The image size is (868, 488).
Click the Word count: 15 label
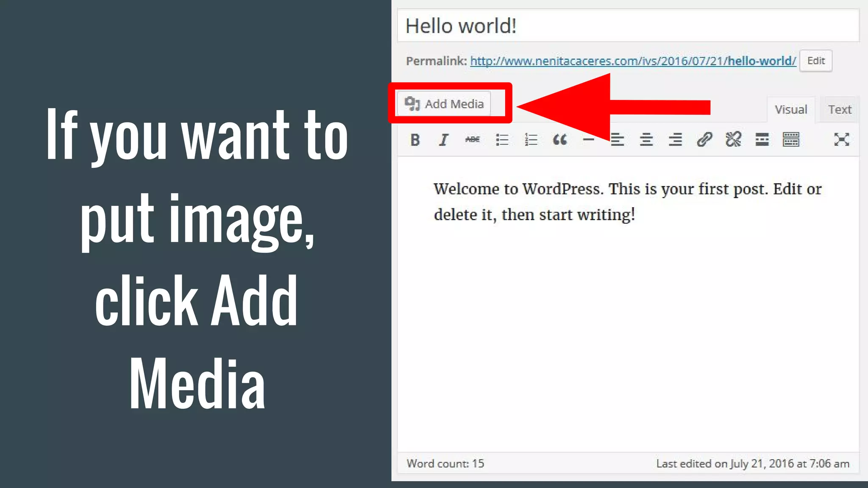tap(445, 463)
